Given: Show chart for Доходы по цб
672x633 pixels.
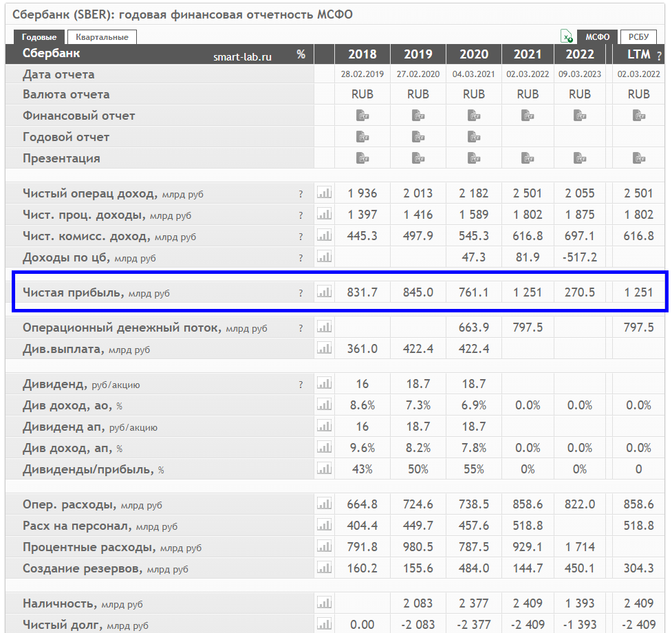Looking at the screenshot, I should 325,257.
